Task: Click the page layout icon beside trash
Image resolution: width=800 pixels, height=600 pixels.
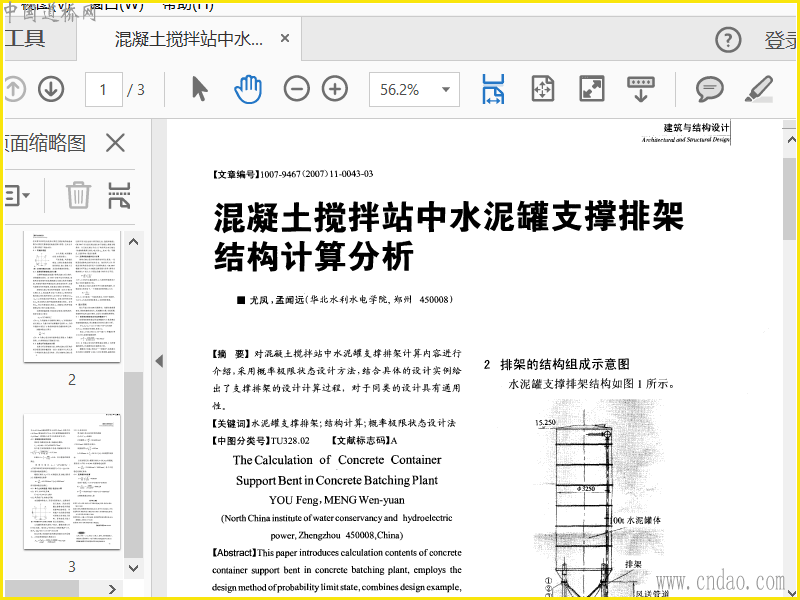Action: point(119,195)
